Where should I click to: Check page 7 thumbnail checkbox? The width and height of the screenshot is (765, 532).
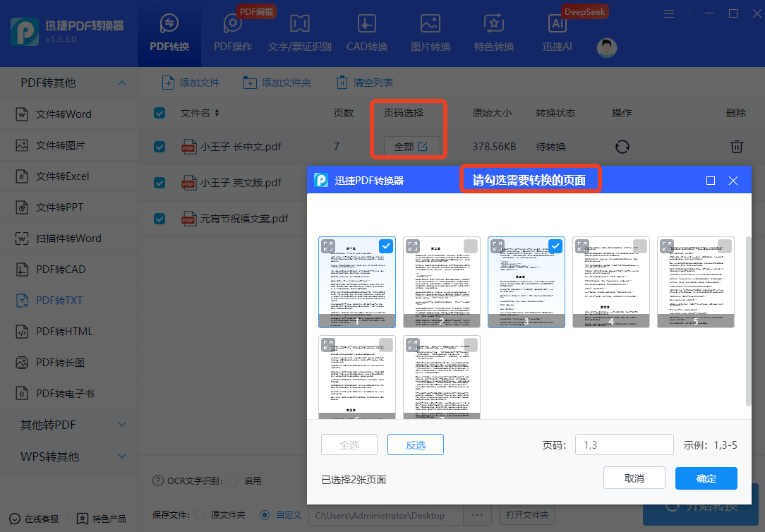tap(470, 345)
